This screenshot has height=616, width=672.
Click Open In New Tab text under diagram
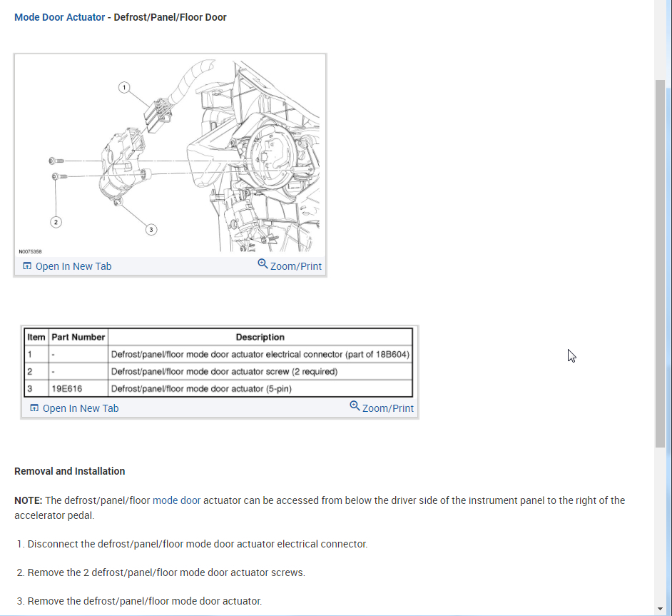[x=73, y=266]
